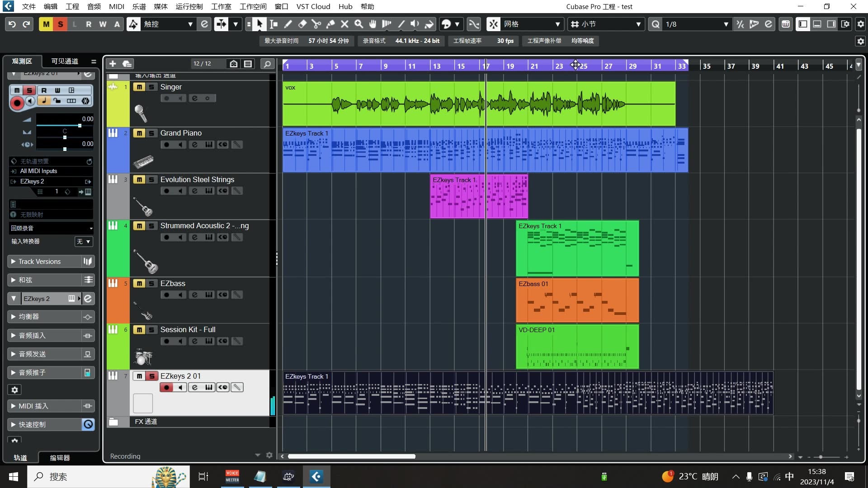The image size is (868, 488).
Task: Click the All MIDI Inputs routing field
Action: pyautogui.click(x=51, y=171)
